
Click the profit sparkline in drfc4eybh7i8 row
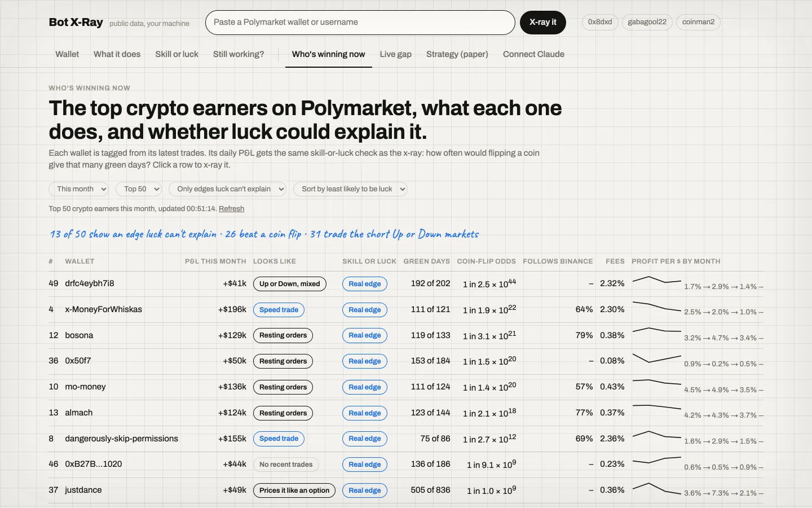pyautogui.click(x=657, y=280)
